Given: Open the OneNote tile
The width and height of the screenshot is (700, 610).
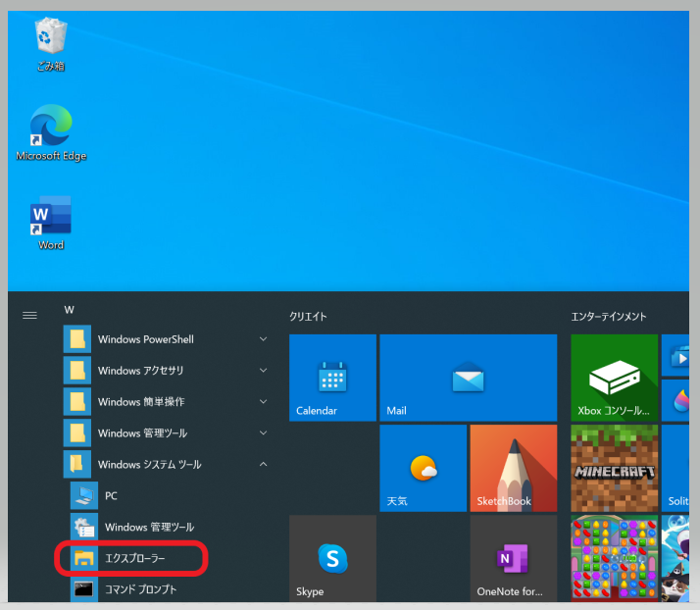Looking at the screenshot, I should coord(513,557).
